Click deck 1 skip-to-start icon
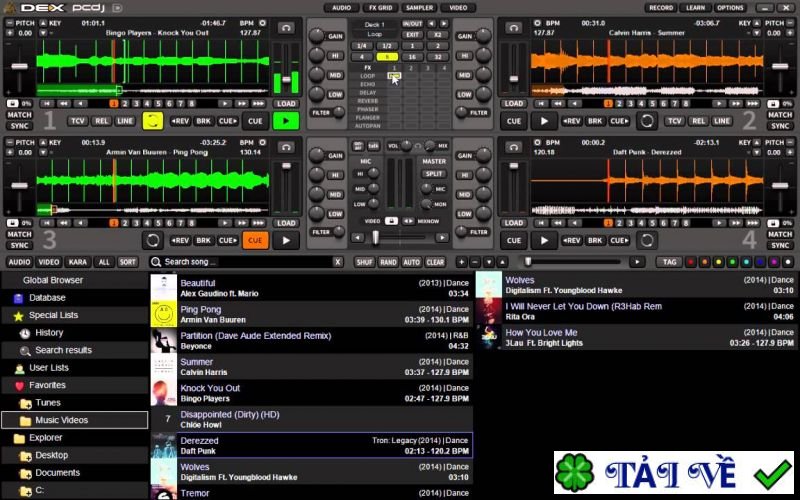 click(47, 104)
